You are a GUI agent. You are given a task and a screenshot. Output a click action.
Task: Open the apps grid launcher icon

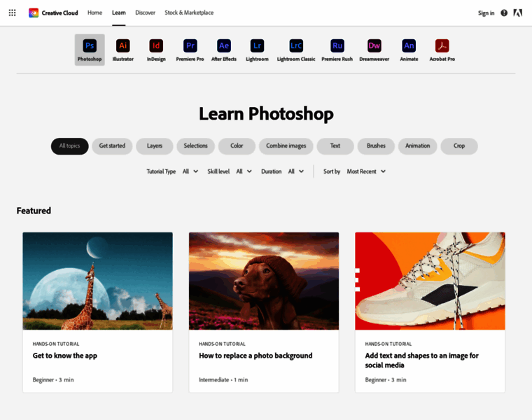[x=12, y=13]
